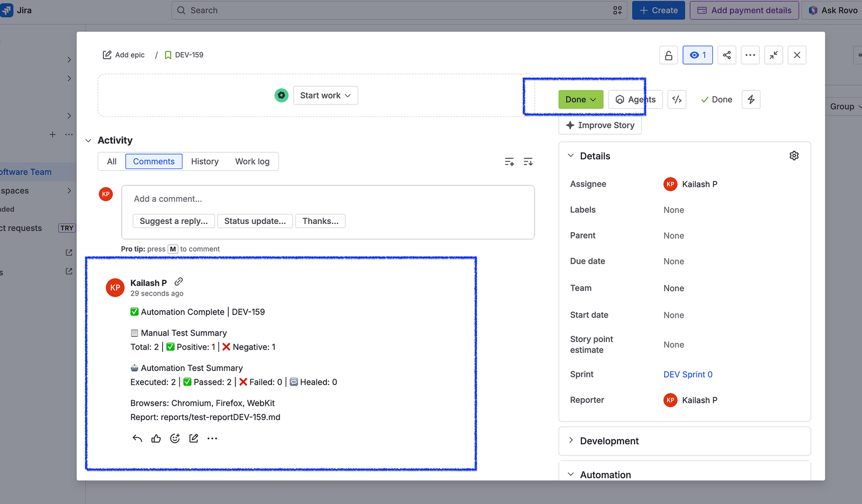Copy link to Kailash P comment
Viewport: 862px width, 504px height.
coord(179,282)
